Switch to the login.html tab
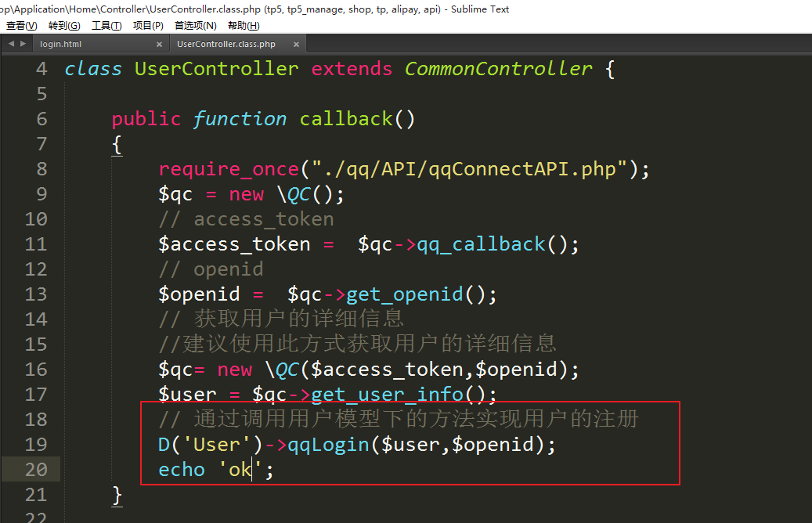This screenshot has width=812, height=523. tap(61, 45)
